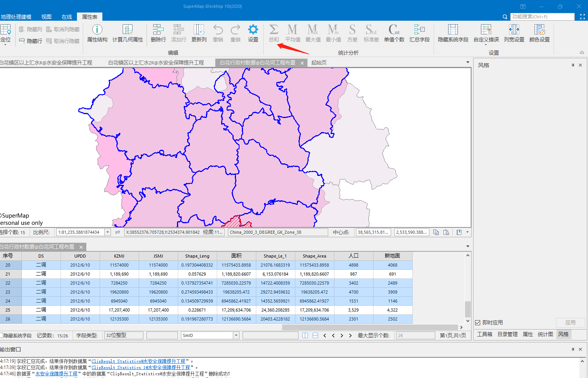Image resolution: width=588 pixels, height=378 pixels.
Task: Open the SmID field dropdown
Action: [x=236, y=335]
